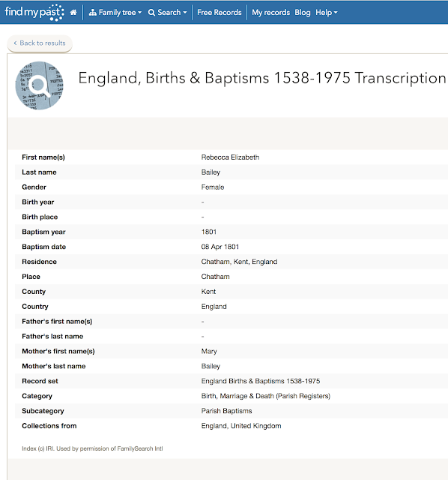Click the findmypast logo

[x=34, y=12]
